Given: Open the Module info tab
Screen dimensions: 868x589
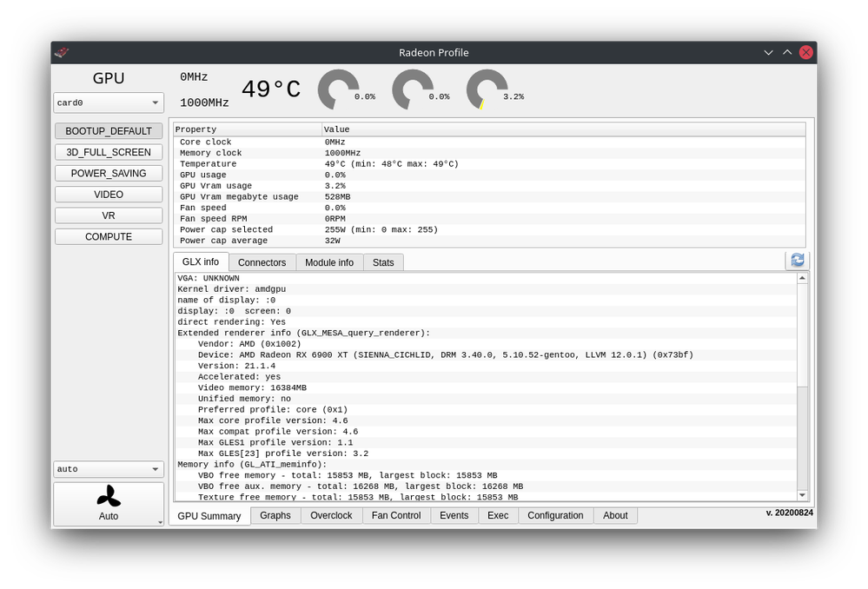Looking at the screenshot, I should click(x=329, y=262).
